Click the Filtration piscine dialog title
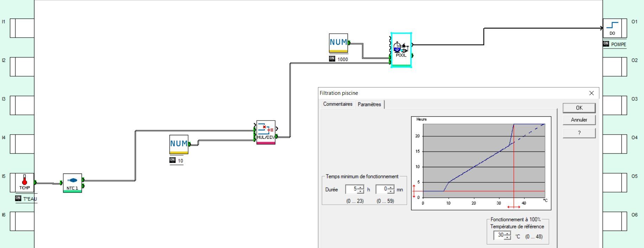The image size is (644, 248). (x=339, y=93)
